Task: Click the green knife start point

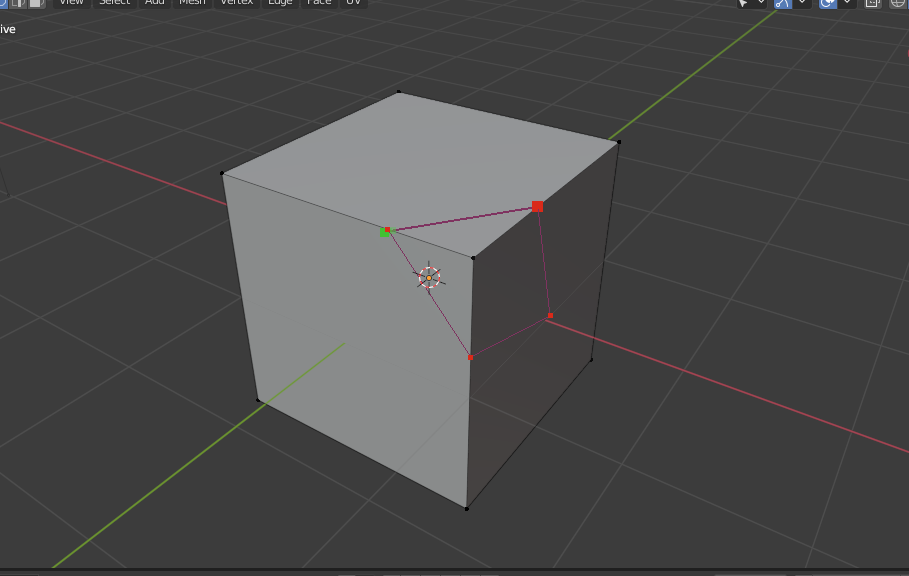Action: coord(384,232)
